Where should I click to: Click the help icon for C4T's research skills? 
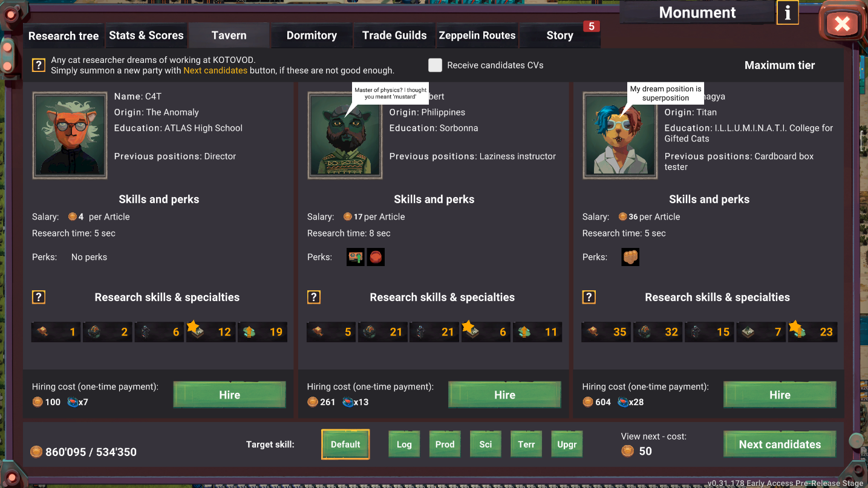tap(39, 297)
